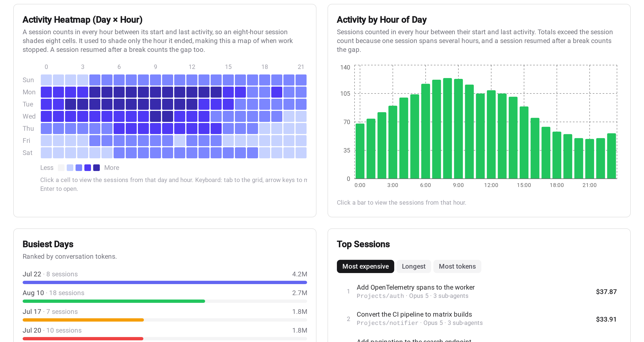Switch to the Longest sessions tab
644x342 pixels.
[414, 266]
